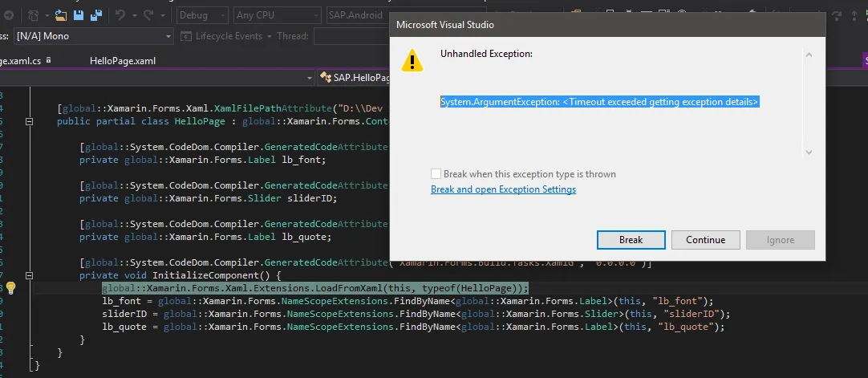The image size is (868, 378).
Task: Click the Lifecycle Events icon
Action: [185, 36]
